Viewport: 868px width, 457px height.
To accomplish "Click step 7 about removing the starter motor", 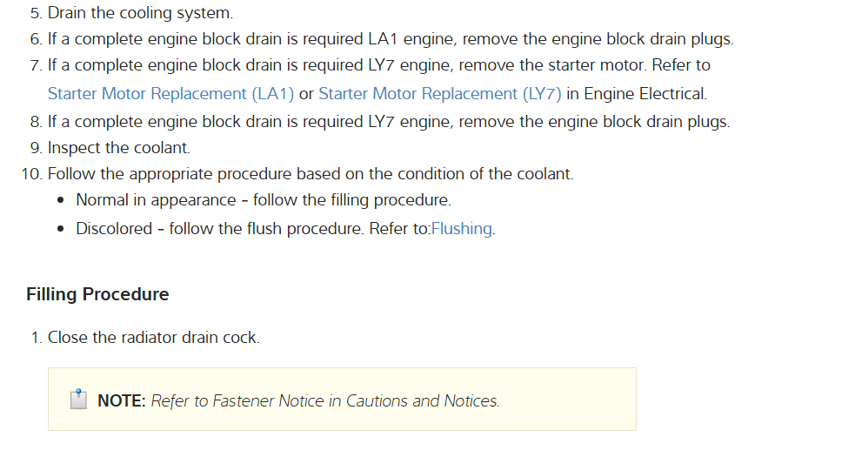I will click(x=378, y=65).
